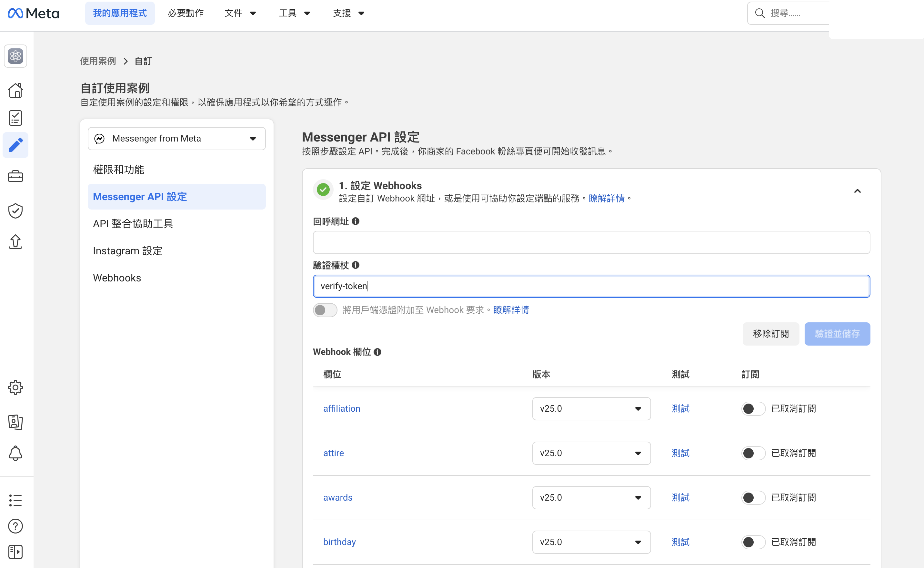Open Webhooks side menu item
The height and width of the screenshot is (568, 924).
[x=117, y=278]
